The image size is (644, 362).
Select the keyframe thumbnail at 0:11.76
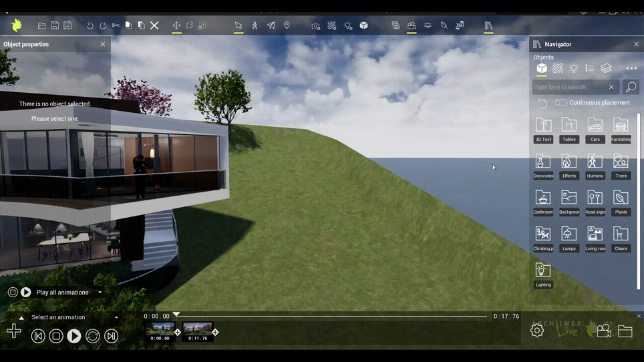pos(198,332)
